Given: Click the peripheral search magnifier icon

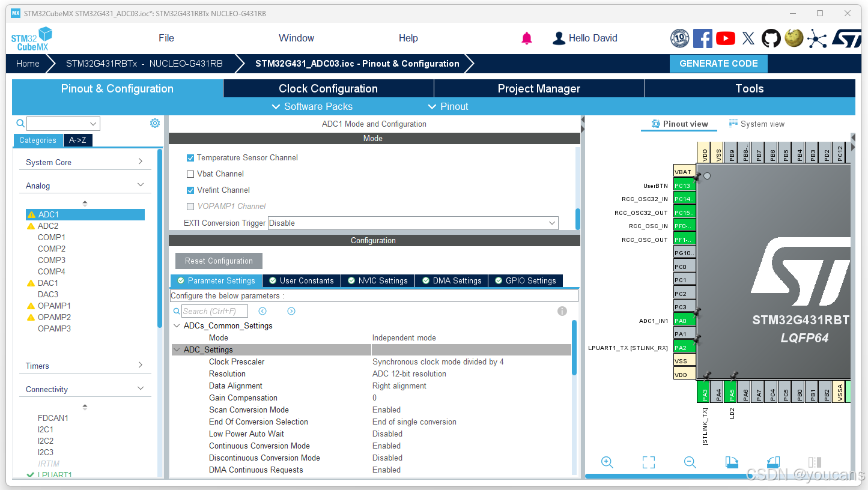Looking at the screenshot, I should [x=20, y=123].
